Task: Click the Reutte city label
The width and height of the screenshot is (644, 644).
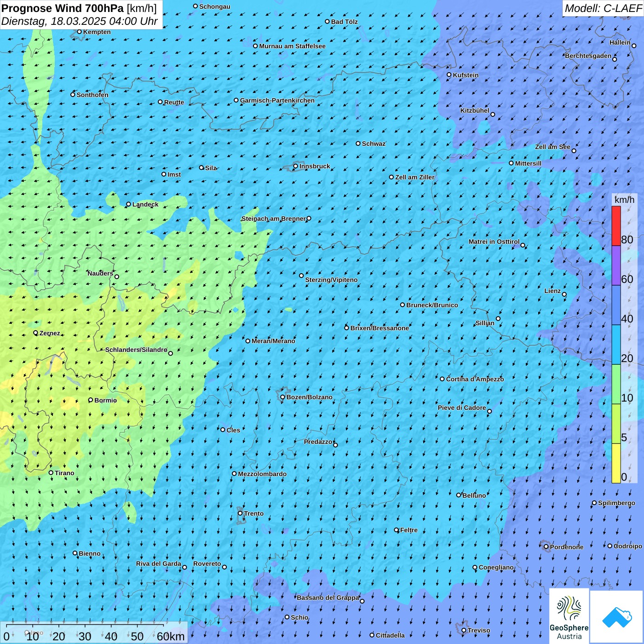Action: (174, 102)
